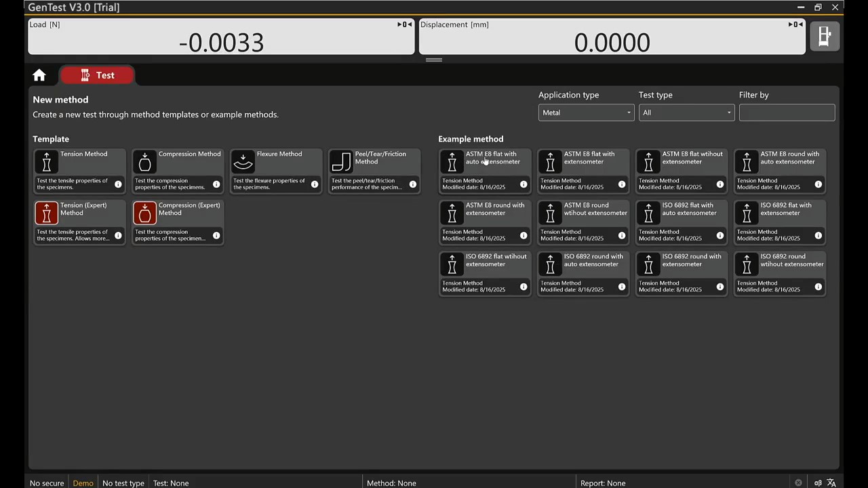Viewport: 868px width, 488px height.
Task: Show info for Tension Method template
Action: (118, 184)
